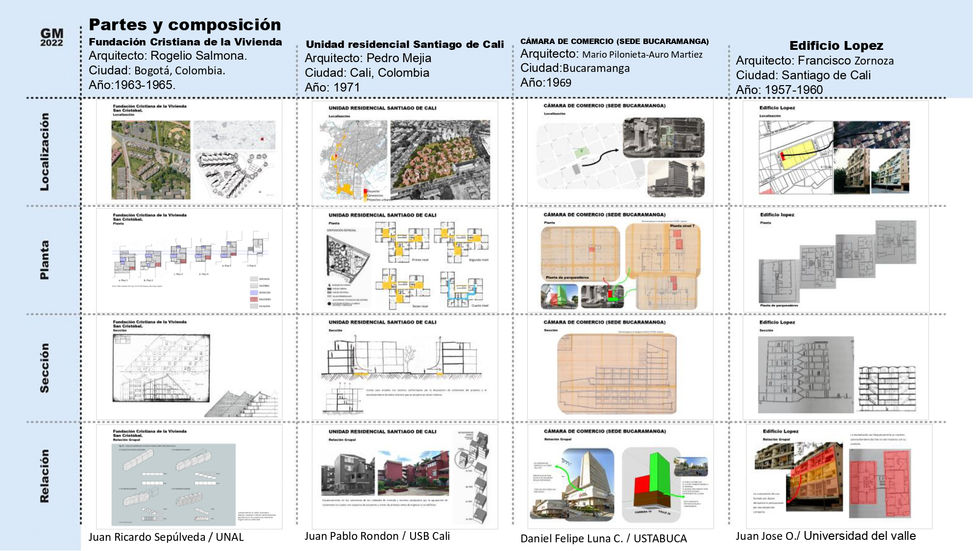
Task: Open Unidad Residencial Santiago de Cali Sección panel
Action: 405,368
